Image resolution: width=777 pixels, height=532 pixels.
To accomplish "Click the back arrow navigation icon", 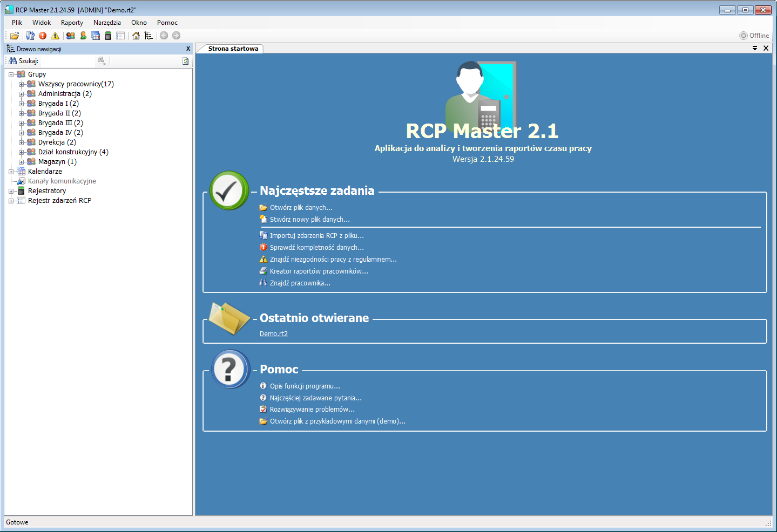I will coord(164,36).
